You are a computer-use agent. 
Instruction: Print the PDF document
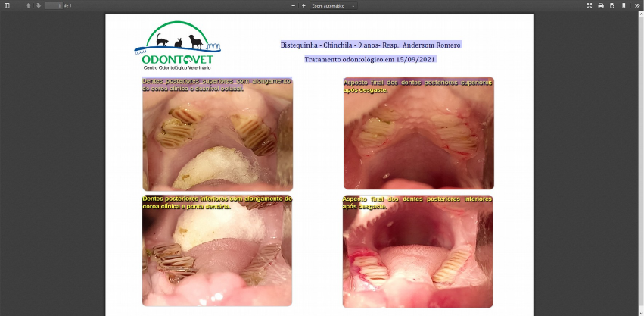[x=601, y=5]
